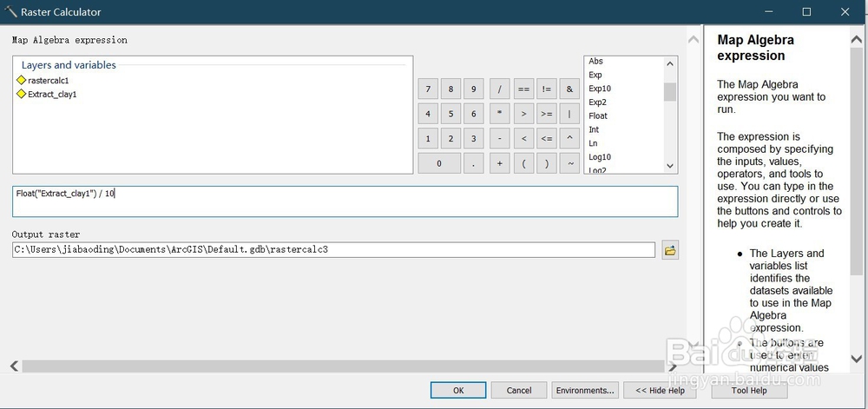Click the number 1 keypad button
This screenshot has height=409, width=868.
click(x=428, y=139)
